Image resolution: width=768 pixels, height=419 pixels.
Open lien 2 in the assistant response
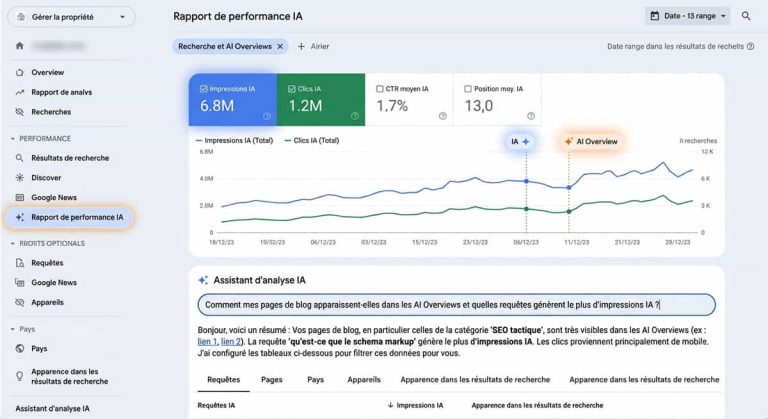231,342
